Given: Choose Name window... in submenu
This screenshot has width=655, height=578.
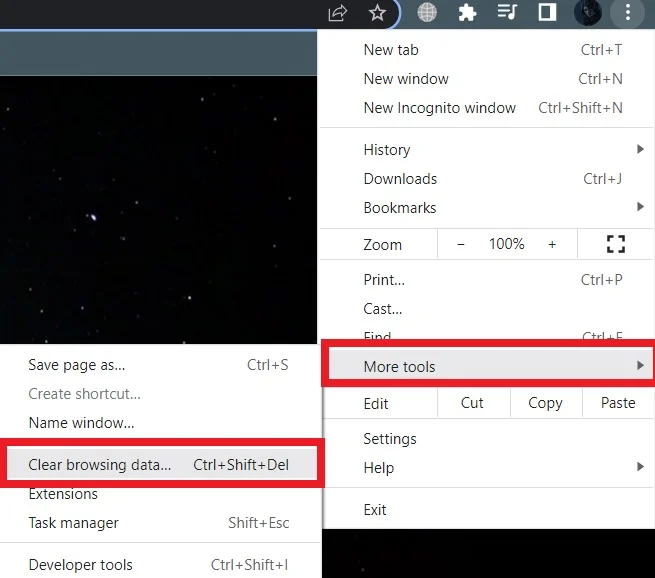Looking at the screenshot, I should point(159,423).
